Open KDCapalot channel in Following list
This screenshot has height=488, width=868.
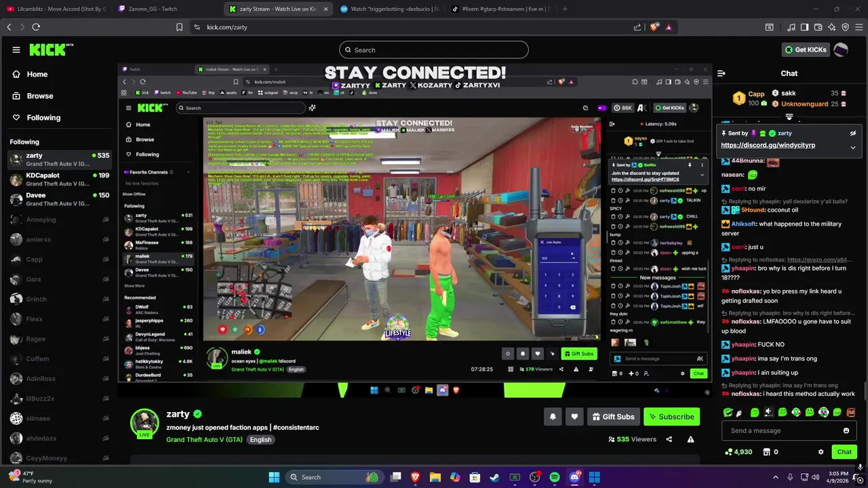click(60, 180)
